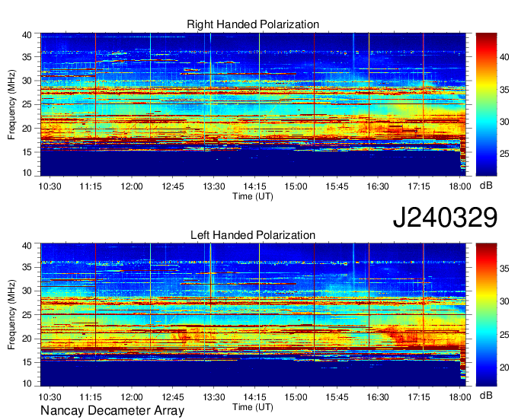Click the 18:00 time tick on the top plot
This screenshot has height=420, width=518.
click(460, 186)
